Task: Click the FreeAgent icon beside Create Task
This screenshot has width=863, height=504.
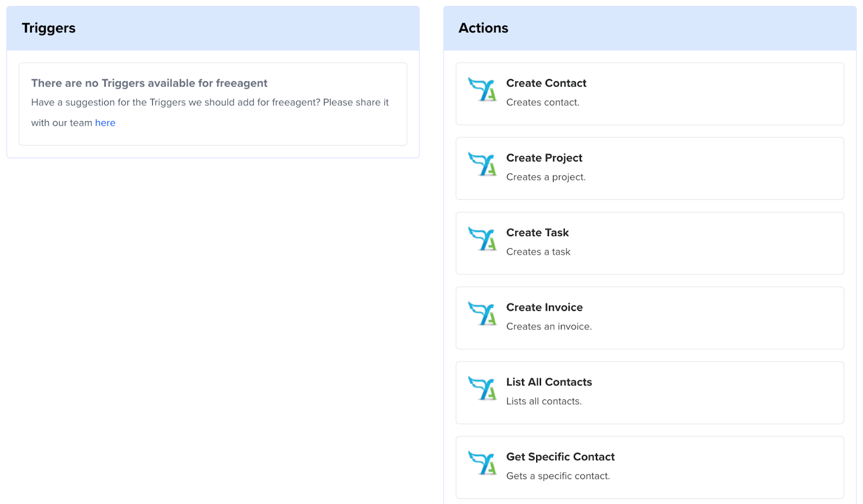Action: pyautogui.click(x=482, y=239)
